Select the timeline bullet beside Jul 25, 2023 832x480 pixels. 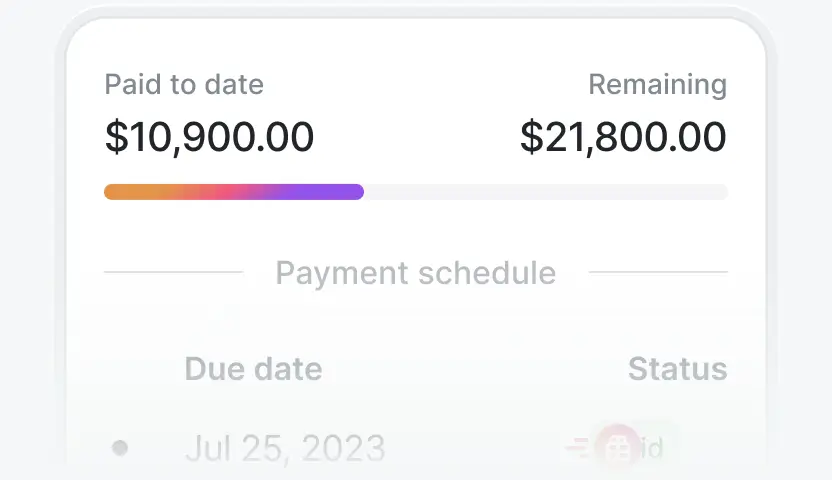point(120,448)
